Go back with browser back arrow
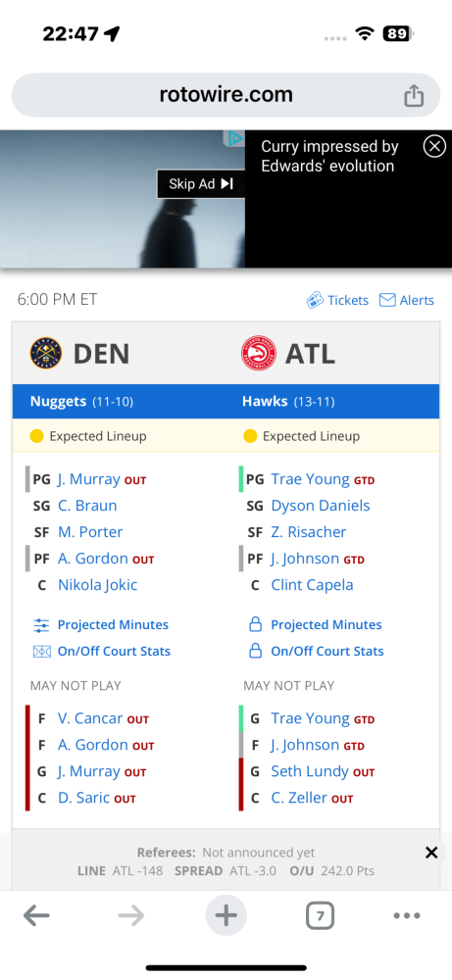 [36, 916]
